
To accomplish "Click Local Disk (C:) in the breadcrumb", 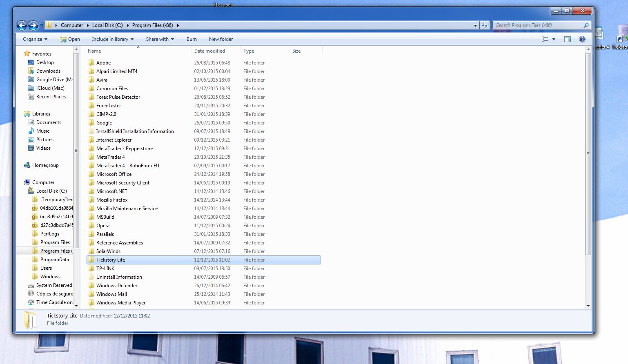I will [107, 25].
